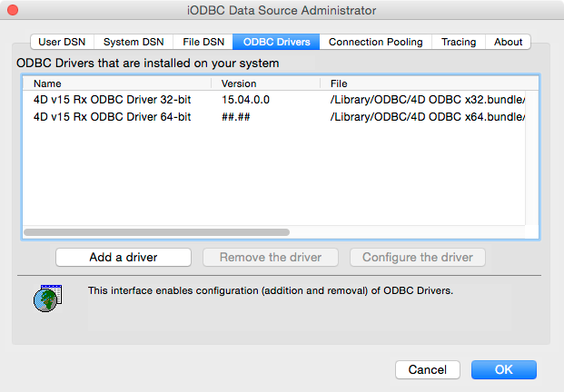This screenshot has width=564, height=392.
Task: Open the Tracing tab
Action: coord(458,42)
